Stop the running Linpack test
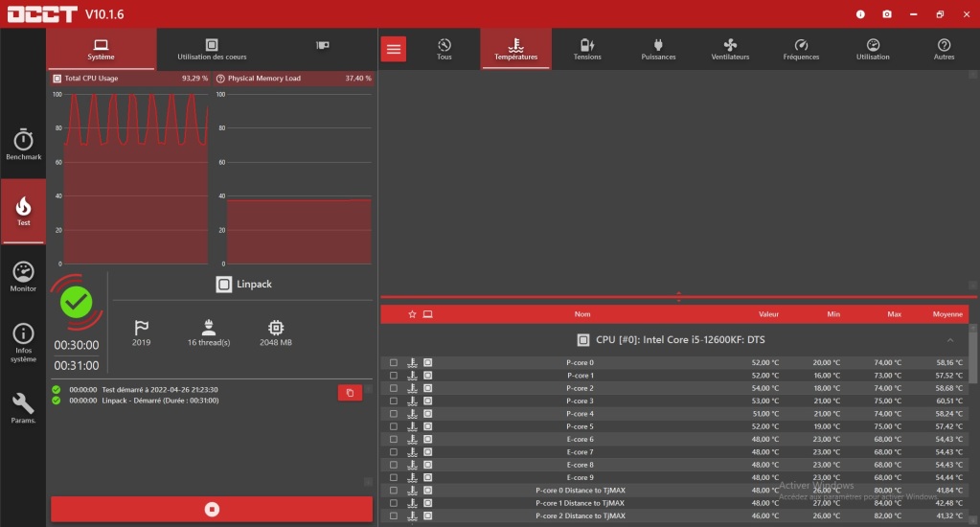Viewport: 980px width, 527px height. 212,509
